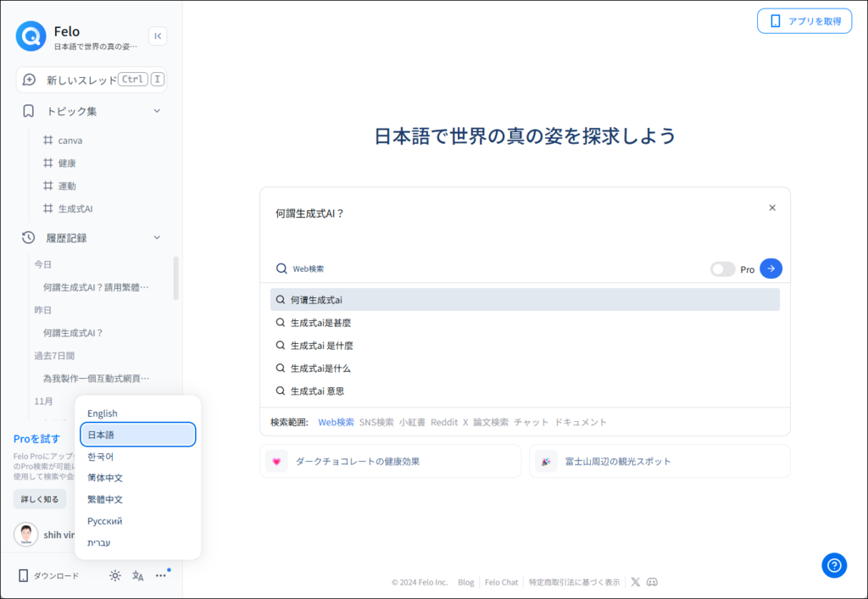Image resolution: width=868 pixels, height=599 pixels.
Task: Select 한국어 language option
Action: tap(138, 457)
